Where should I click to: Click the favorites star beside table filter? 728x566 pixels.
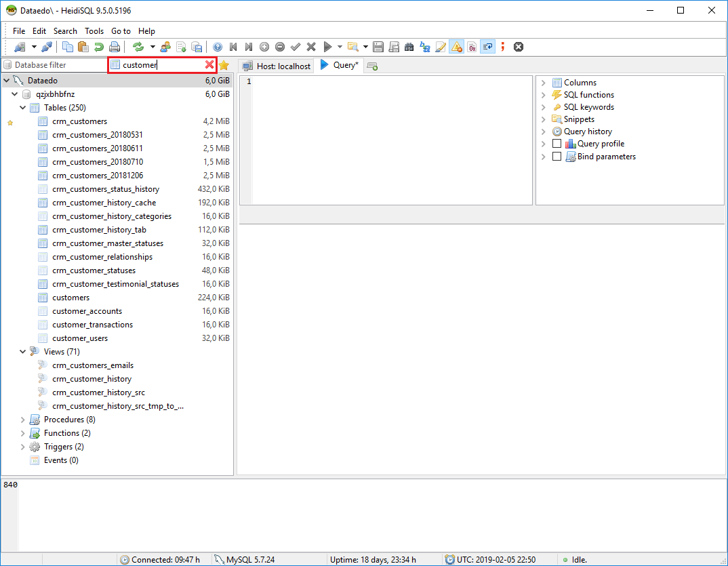[x=224, y=65]
